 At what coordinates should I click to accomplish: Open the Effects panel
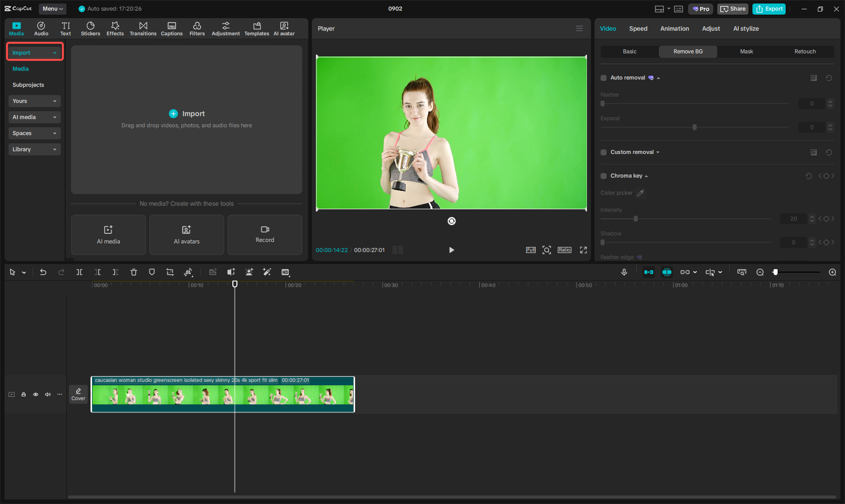click(115, 28)
